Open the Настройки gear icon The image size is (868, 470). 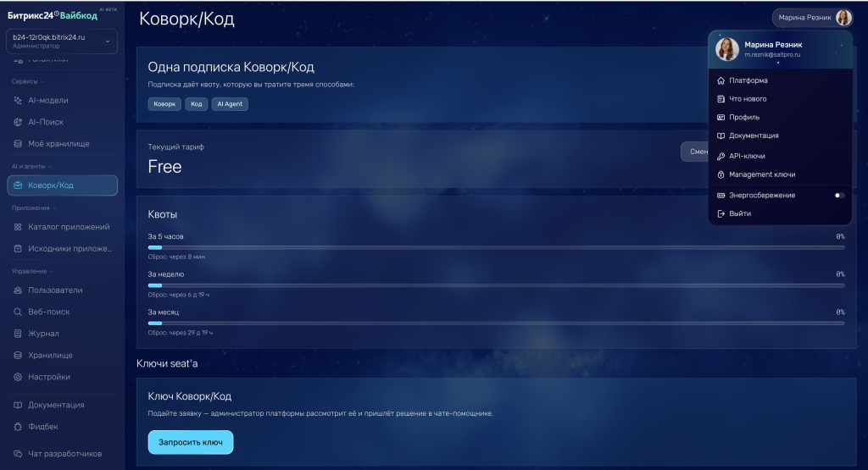18,377
